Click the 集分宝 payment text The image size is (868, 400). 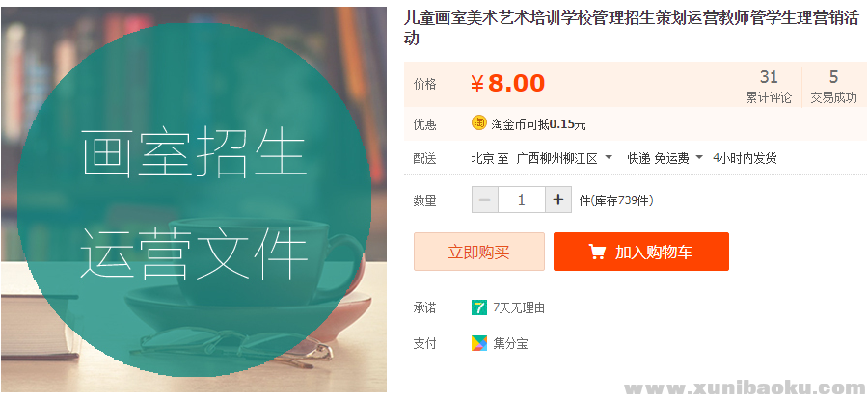[x=510, y=343]
